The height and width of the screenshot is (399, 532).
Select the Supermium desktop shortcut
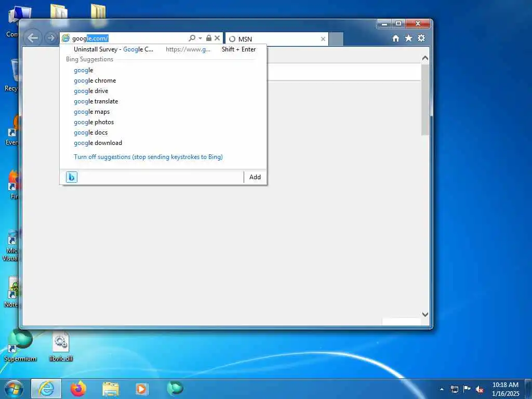coord(20,345)
